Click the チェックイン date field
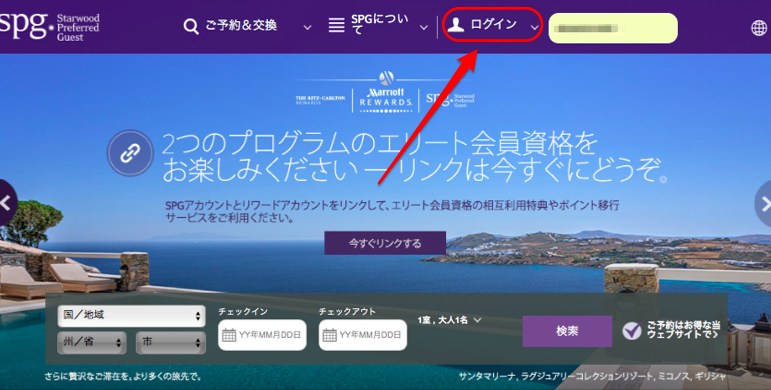Screen dimensions: 771x390 pyautogui.click(x=262, y=335)
